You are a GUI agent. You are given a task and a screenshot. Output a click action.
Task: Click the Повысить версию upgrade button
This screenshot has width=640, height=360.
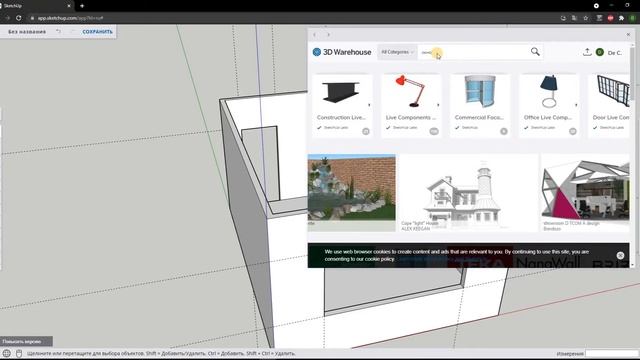(26, 341)
